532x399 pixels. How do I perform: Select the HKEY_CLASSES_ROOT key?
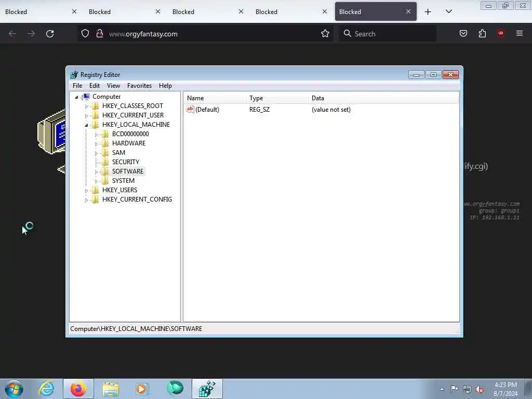[132, 106]
